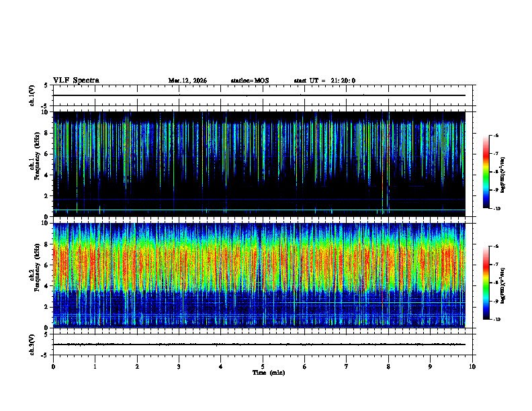Click time axis tick label "2"

(137, 367)
